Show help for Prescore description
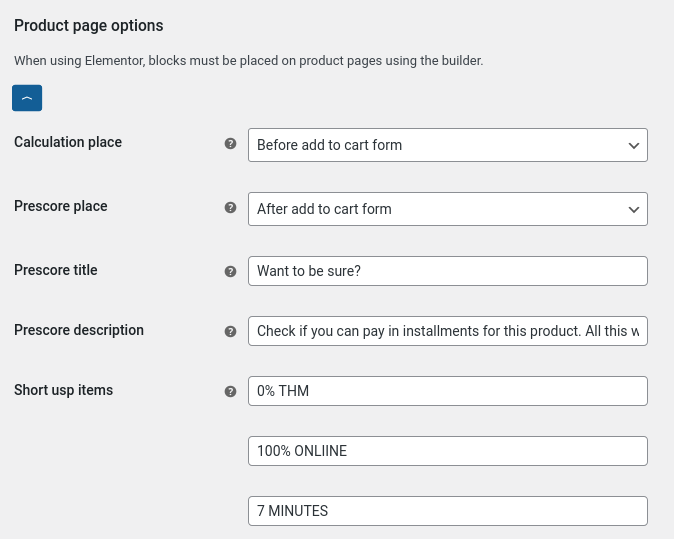This screenshot has height=539, width=674. coord(231,332)
